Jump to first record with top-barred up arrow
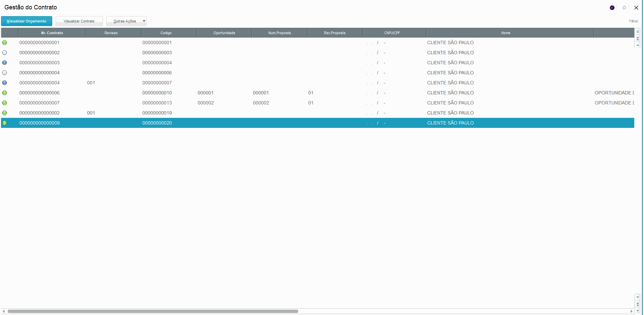Screen dimensions: 644x315 (638, 31)
